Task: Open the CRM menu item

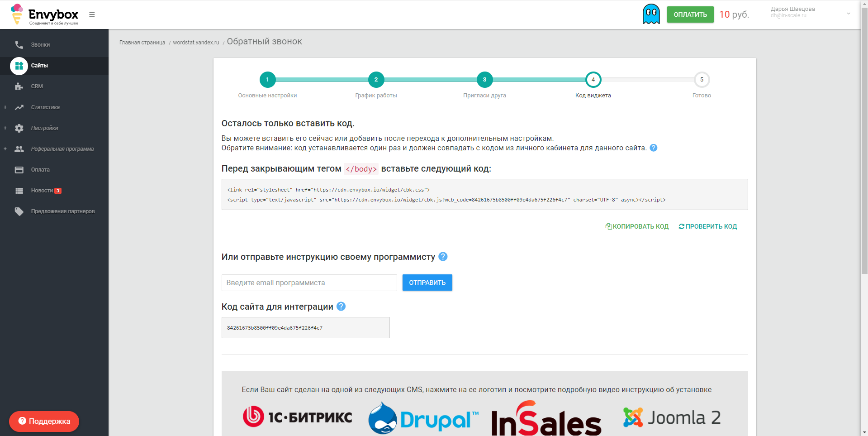Action: pos(54,86)
